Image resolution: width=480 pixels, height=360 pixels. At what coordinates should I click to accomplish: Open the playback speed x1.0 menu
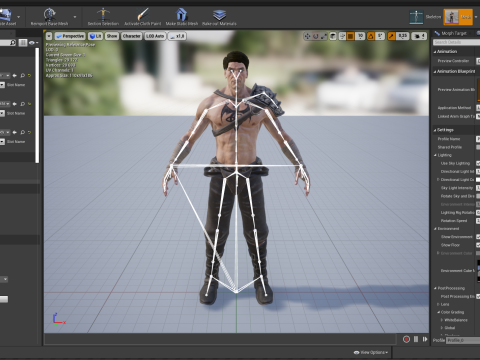point(177,36)
